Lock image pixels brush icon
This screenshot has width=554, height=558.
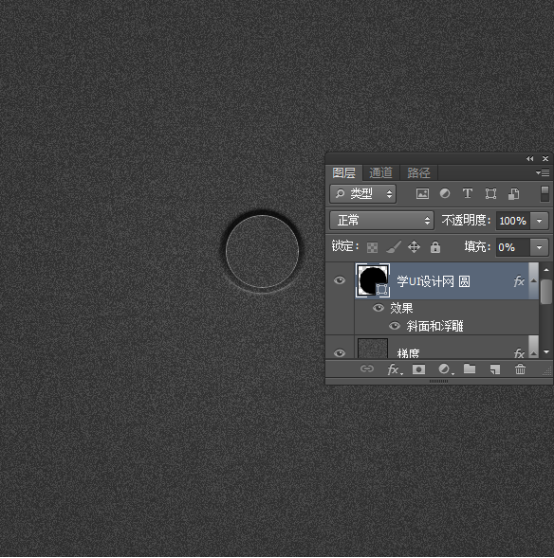point(394,247)
